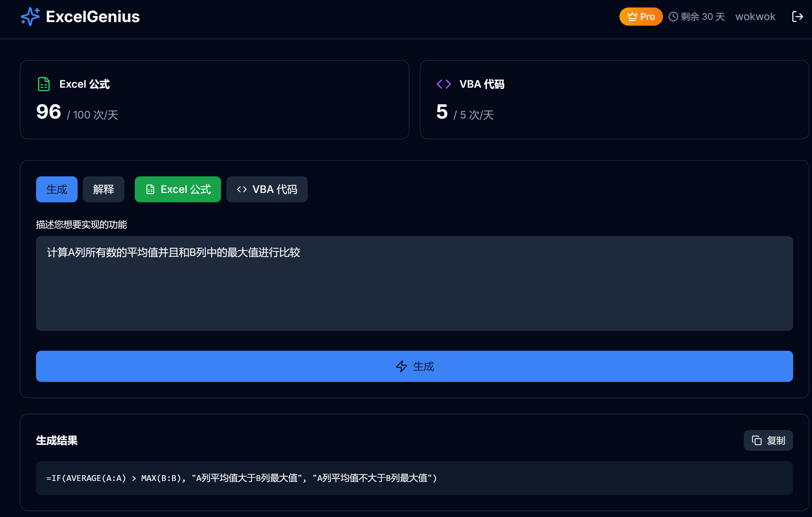Click the ExcelGenius title text
The height and width of the screenshot is (517, 812).
tap(93, 17)
